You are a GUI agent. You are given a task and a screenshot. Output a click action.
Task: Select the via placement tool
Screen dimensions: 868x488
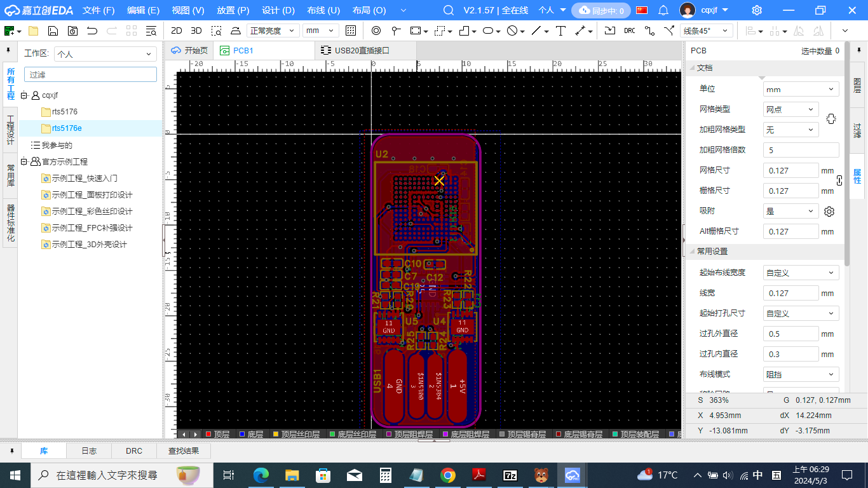point(376,30)
